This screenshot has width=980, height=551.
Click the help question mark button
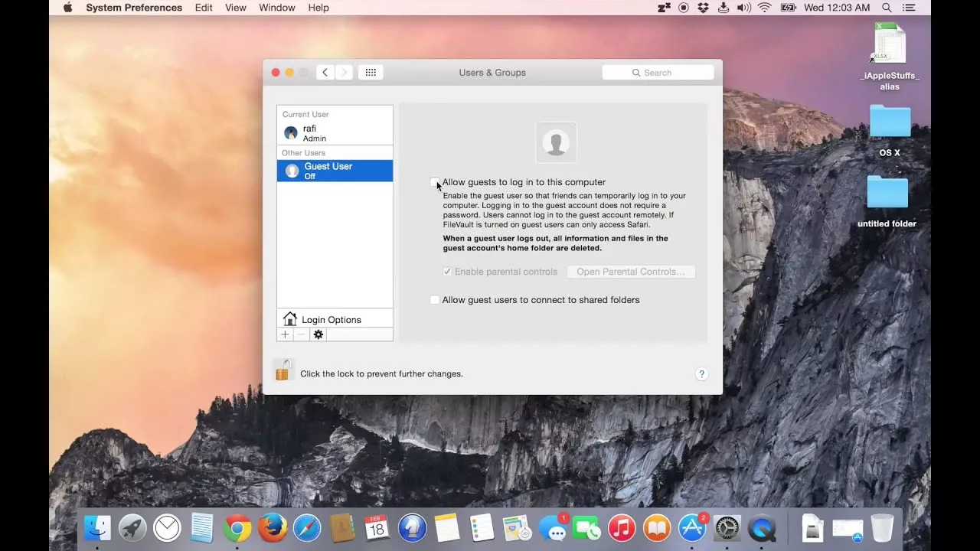701,374
